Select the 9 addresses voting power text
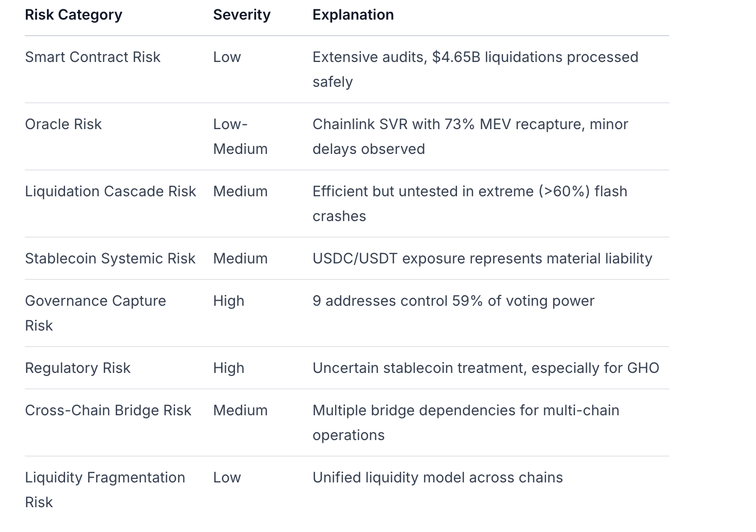The width and height of the screenshot is (756, 532). click(x=453, y=301)
